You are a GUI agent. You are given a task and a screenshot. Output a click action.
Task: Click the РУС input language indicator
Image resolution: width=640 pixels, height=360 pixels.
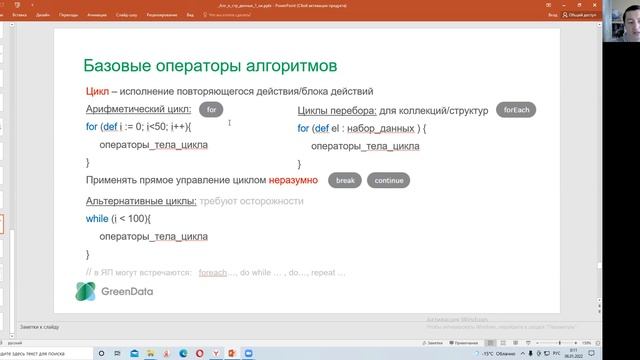556,353
